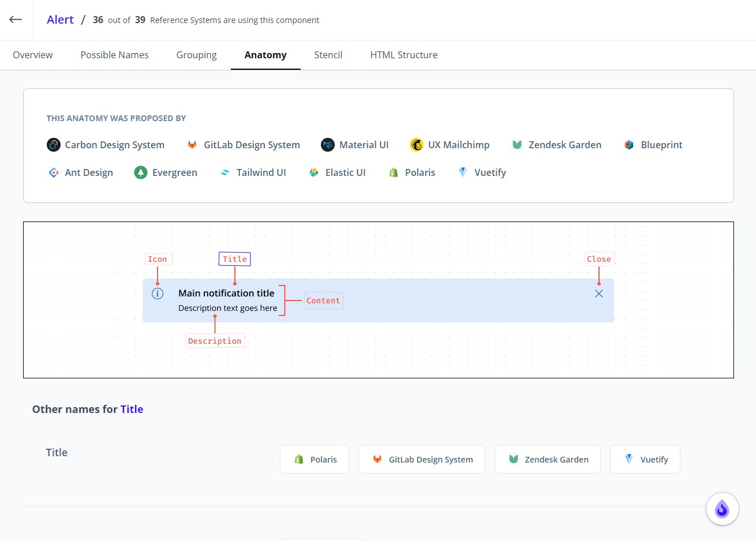Open the Possible Names tab
Screen dimensions: 756x541
pyautogui.click(x=114, y=55)
